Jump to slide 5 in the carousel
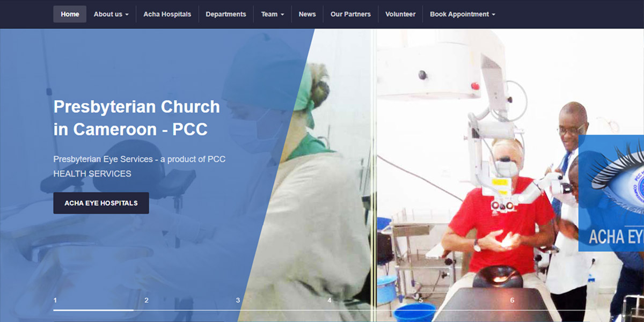644x322 pixels. tap(421, 300)
